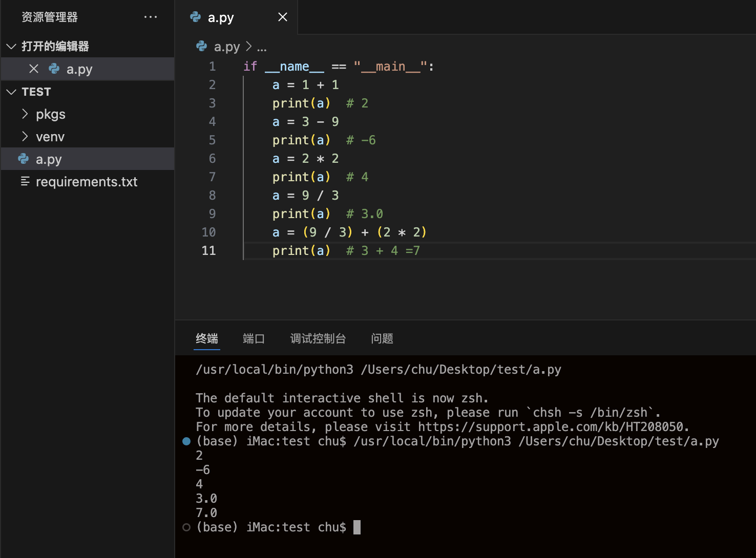Expand the pkgs folder
756x558 pixels.
pos(25,114)
